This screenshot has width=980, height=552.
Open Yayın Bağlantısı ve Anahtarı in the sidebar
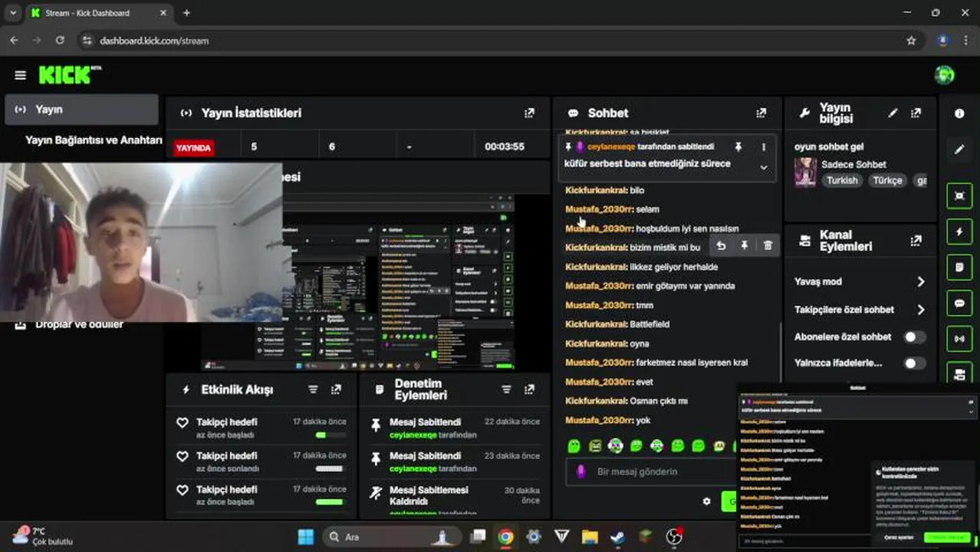pos(93,140)
